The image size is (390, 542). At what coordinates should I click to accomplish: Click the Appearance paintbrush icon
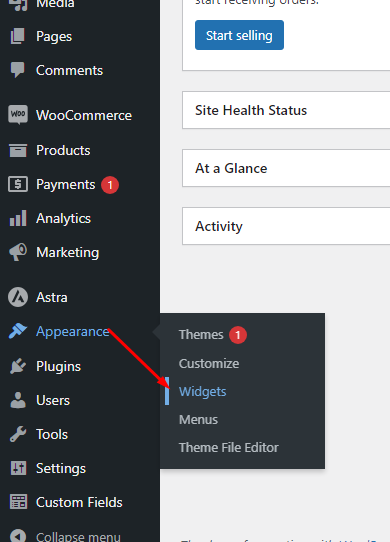coord(18,331)
